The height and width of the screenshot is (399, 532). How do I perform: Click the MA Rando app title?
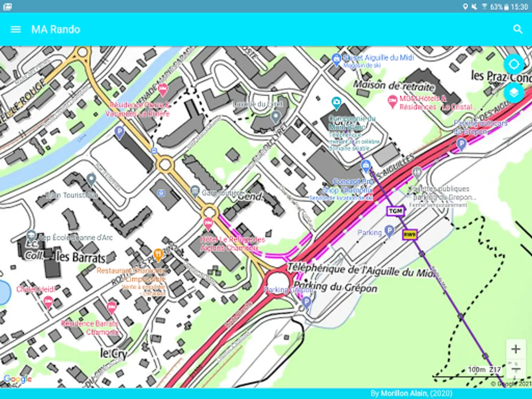point(56,29)
